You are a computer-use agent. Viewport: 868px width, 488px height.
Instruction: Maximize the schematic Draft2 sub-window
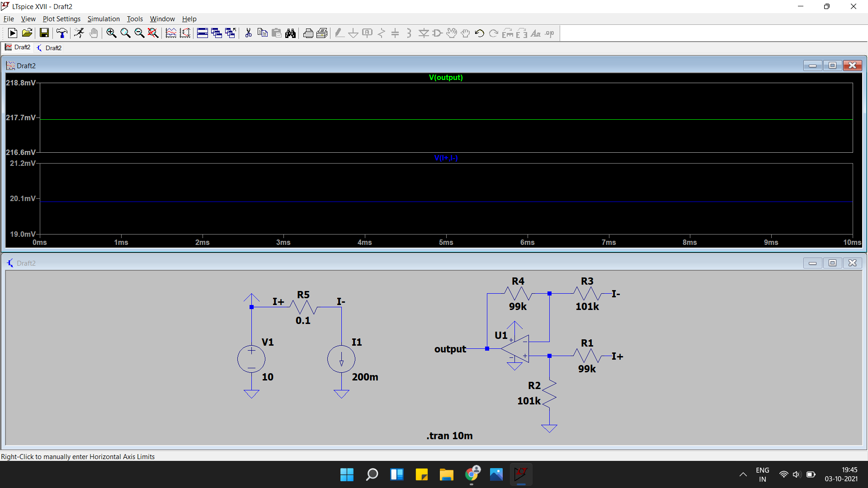point(832,263)
